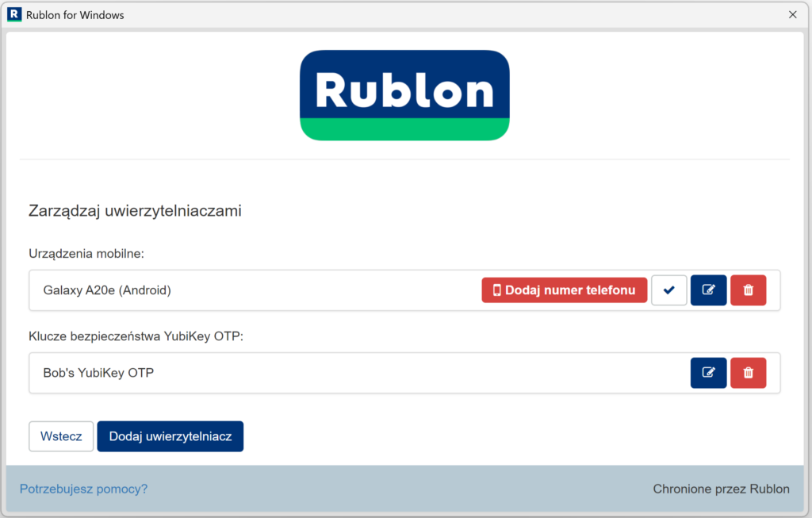Viewport: 812px width, 518px height.
Task: Click the 'Klucze bezpieczeństwa YubiKey OTP:' label
Action: click(136, 336)
